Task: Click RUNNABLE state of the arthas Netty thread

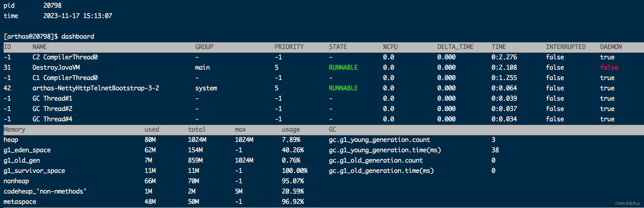Action: coord(343,88)
